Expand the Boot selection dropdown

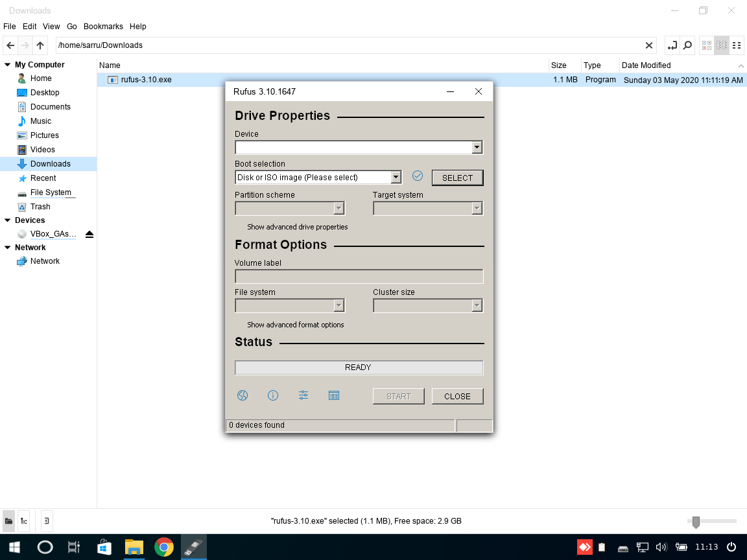396,176
